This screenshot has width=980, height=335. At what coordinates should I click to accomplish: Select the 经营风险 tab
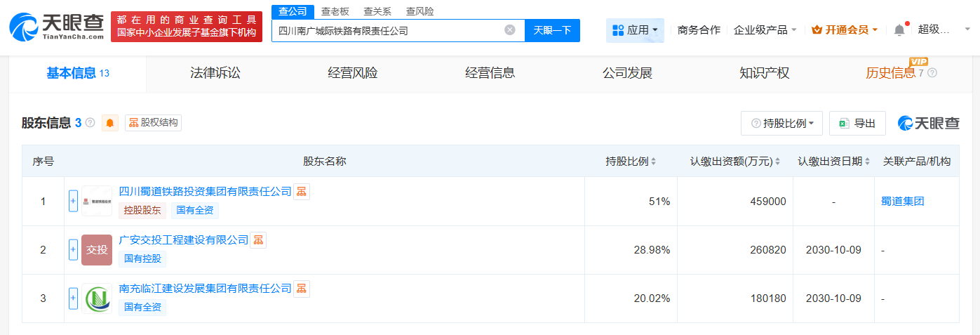pyautogui.click(x=352, y=73)
